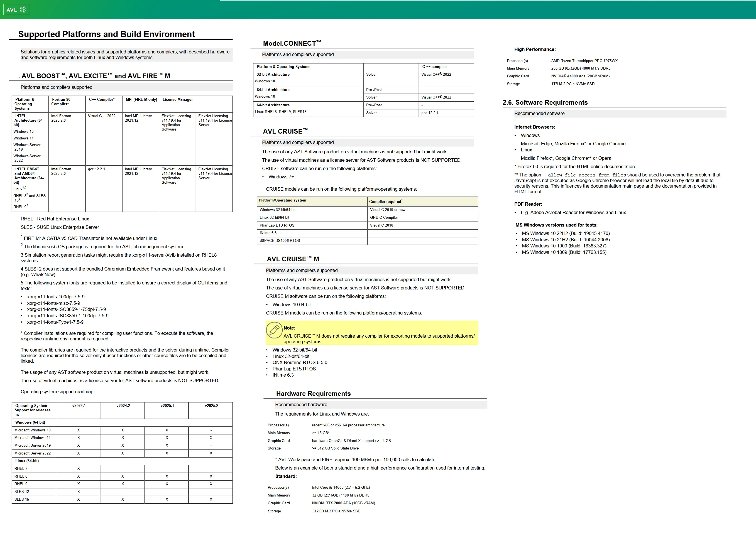This screenshot has height=543, width=756.
Task: Click the 'Note:' label in the yellow box
Action: pyautogui.click(x=289, y=328)
